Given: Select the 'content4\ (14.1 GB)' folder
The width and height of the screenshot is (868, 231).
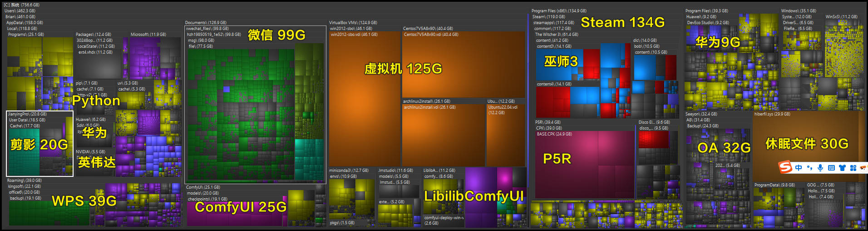Looking at the screenshot, I should point(554,84).
